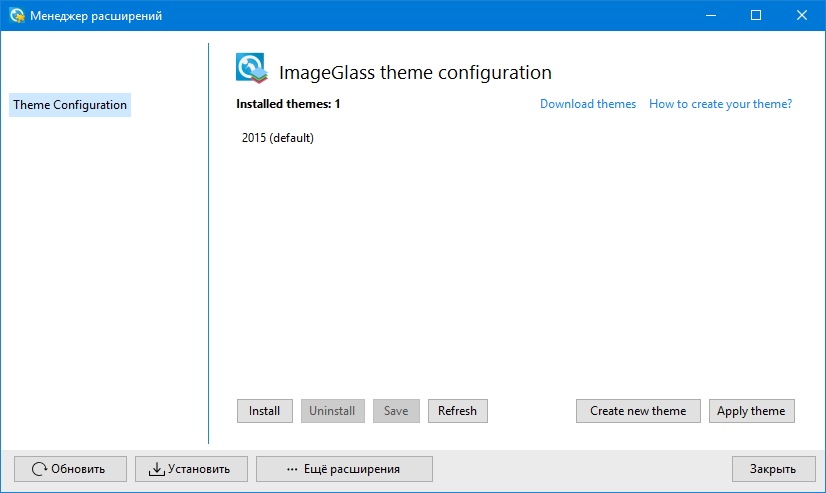Click the Uninstall button
826x493 pixels.
point(332,411)
